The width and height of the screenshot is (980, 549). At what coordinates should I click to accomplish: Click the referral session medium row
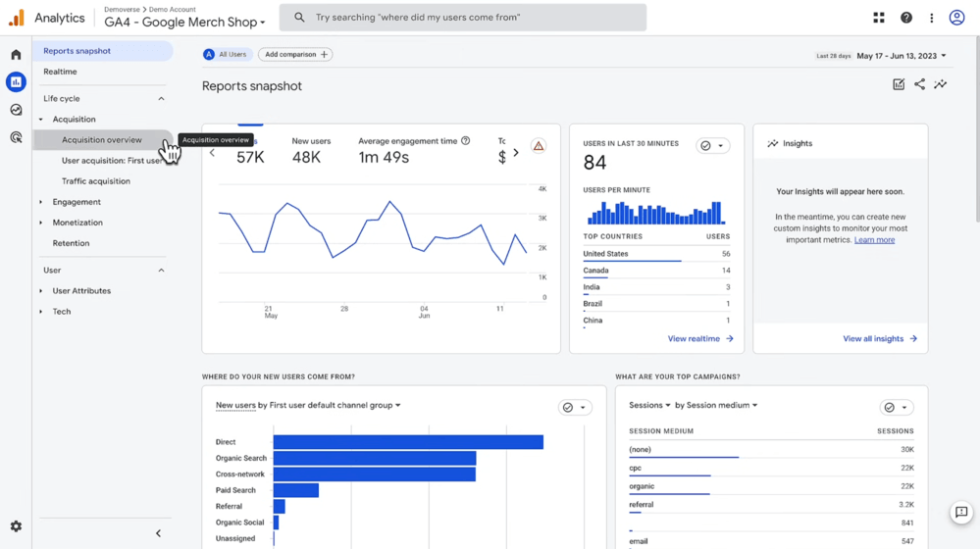click(x=771, y=505)
